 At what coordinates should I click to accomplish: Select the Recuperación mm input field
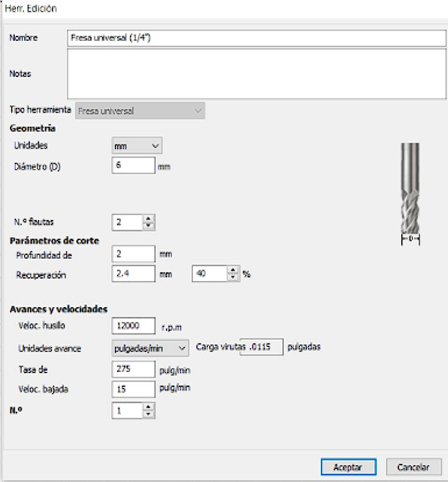coord(134,274)
